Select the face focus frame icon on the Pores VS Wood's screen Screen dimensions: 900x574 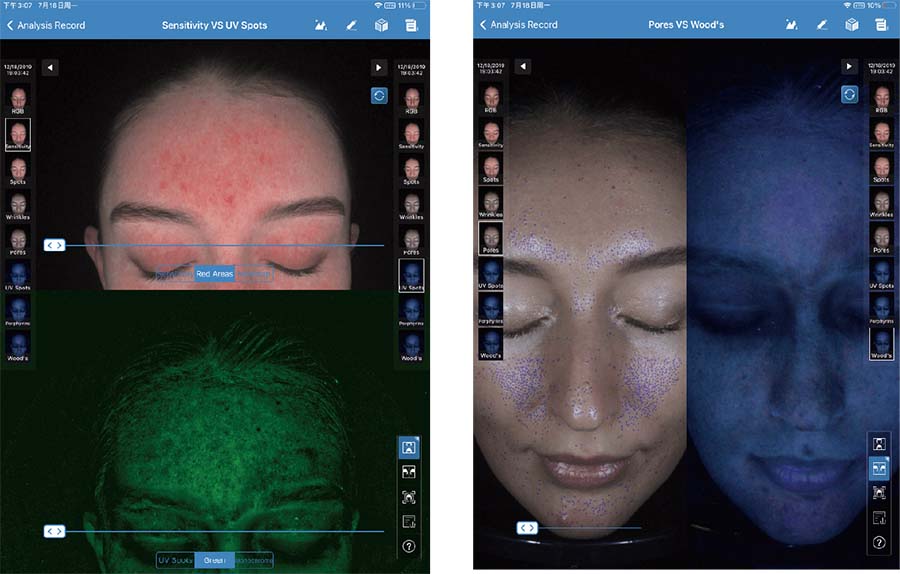[x=879, y=493]
